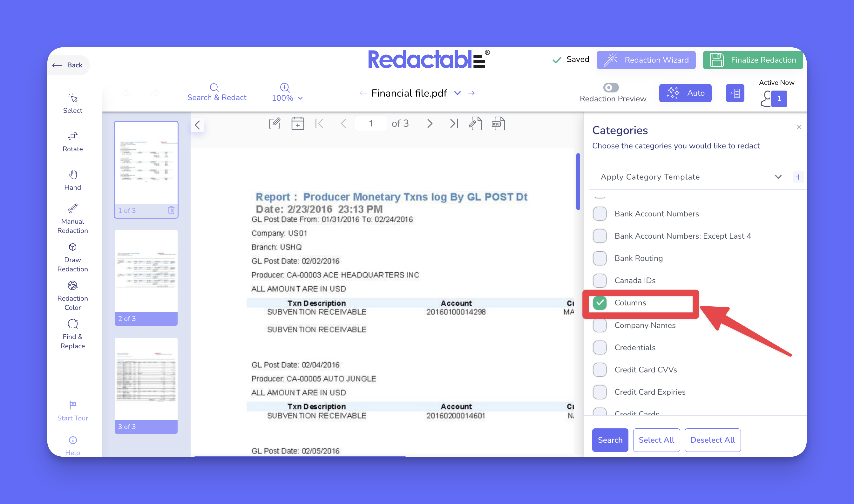Click the document vertical scrollbar
The image size is (854, 504).
pyautogui.click(x=578, y=182)
